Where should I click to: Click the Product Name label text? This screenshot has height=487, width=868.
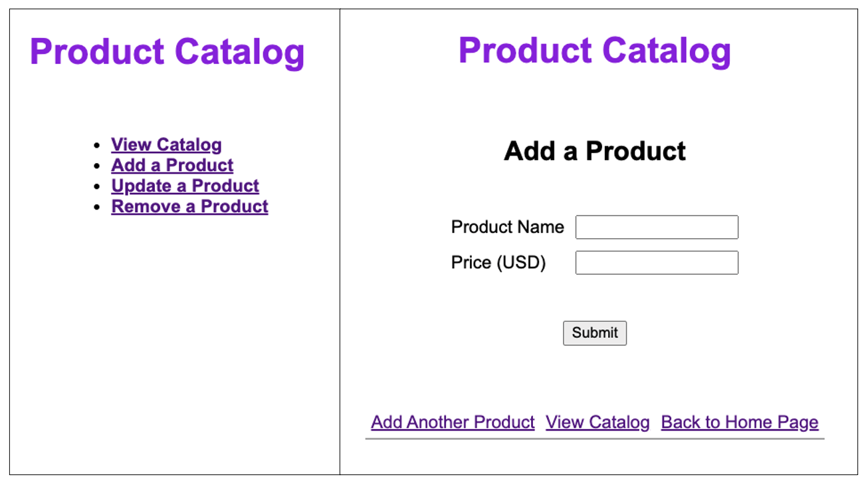507,227
